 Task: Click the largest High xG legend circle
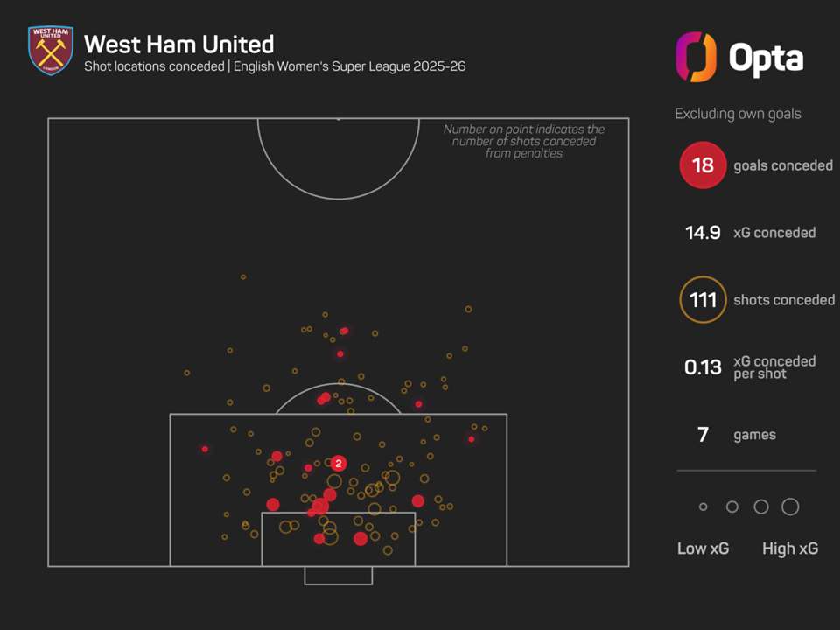790,507
